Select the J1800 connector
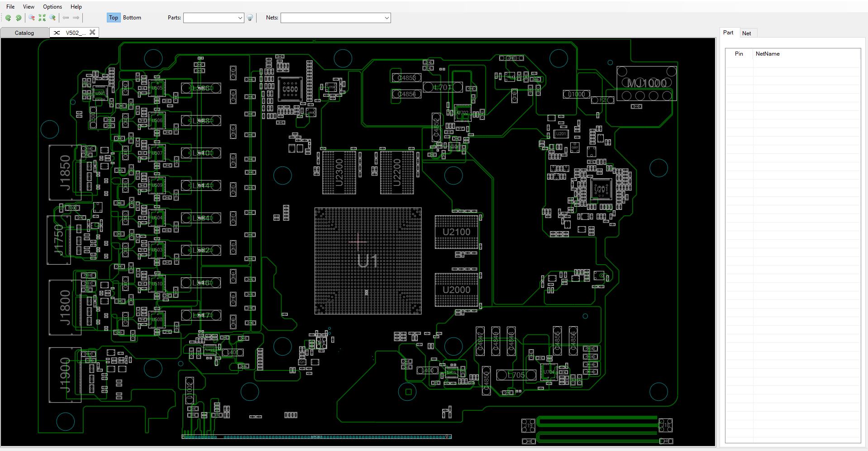The height and width of the screenshot is (451, 868). (x=65, y=307)
